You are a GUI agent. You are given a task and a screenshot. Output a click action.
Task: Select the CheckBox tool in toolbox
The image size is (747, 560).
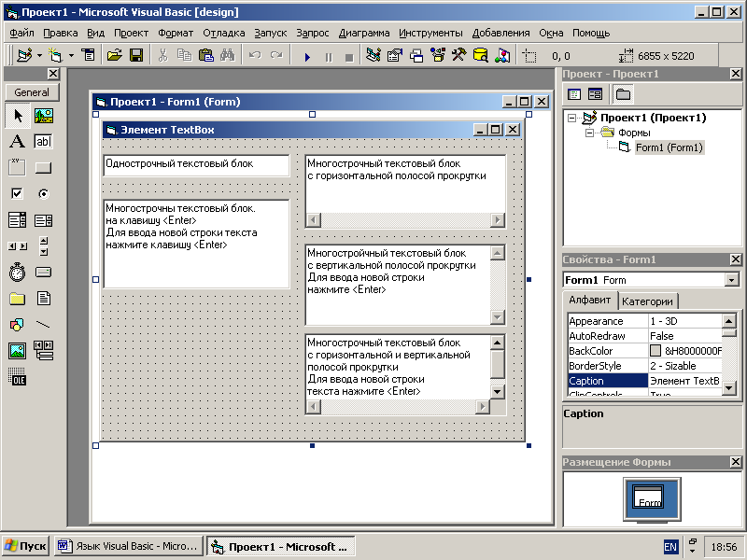pyautogui.click(x=18, y=193)
